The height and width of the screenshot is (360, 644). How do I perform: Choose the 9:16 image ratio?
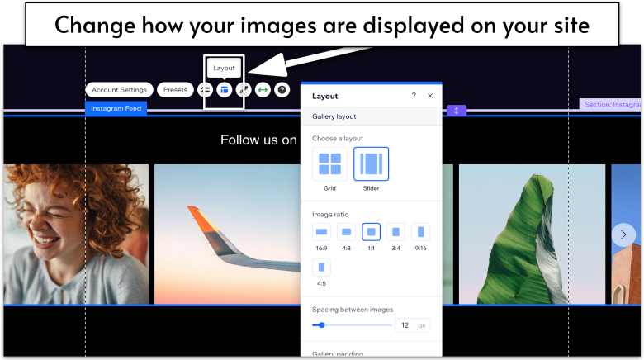point(421,232)
